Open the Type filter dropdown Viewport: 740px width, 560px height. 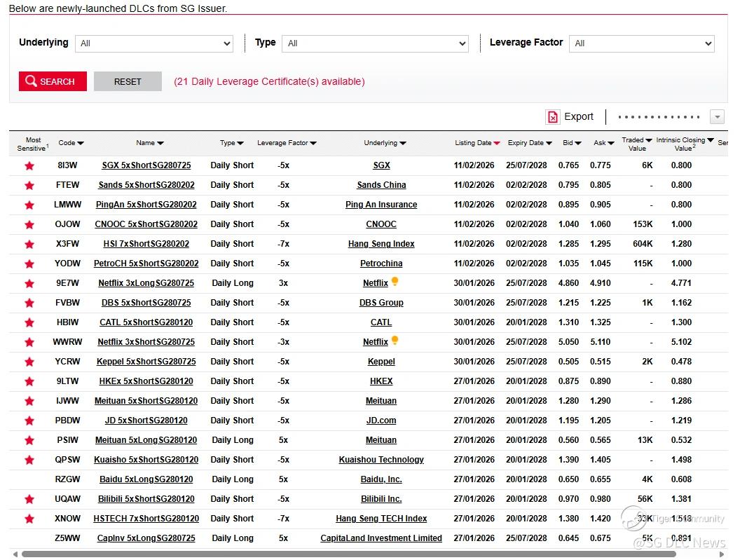pos(375,43)
